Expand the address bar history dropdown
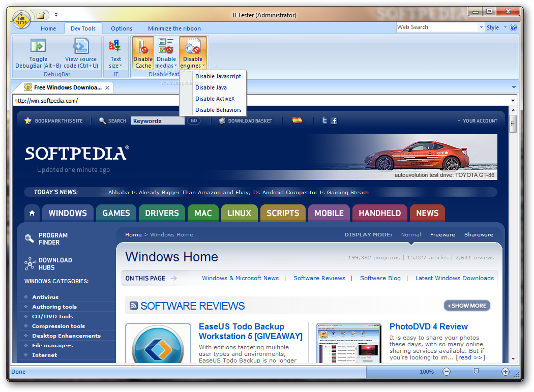This screenshot has height=392, width=534. (x=513, y=101)
